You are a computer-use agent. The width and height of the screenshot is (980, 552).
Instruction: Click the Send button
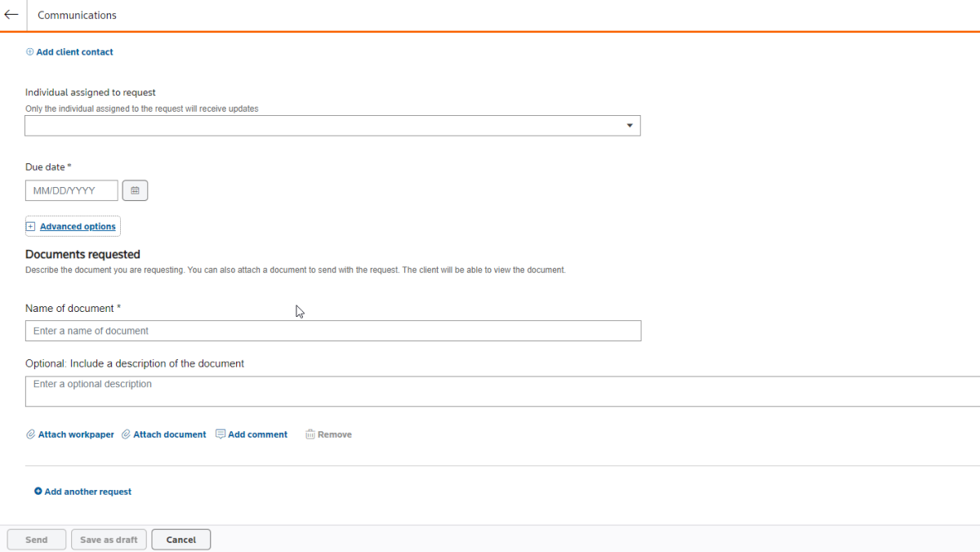tap(36, 539)
